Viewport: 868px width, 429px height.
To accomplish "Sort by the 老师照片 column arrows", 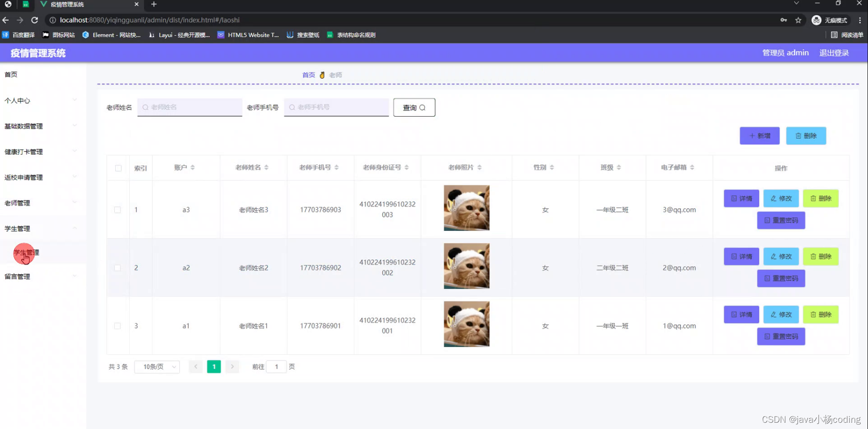I will [x=479, y=168].
